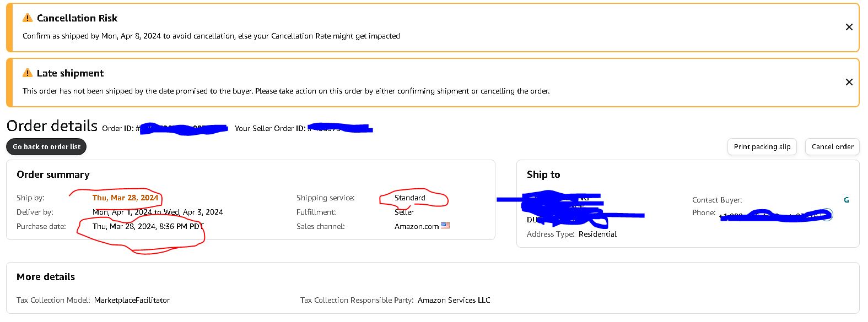The width and height of the screenshot is (868, 322).
Task: Close the Late shipment warning banner
Action: tap(849, 82)
